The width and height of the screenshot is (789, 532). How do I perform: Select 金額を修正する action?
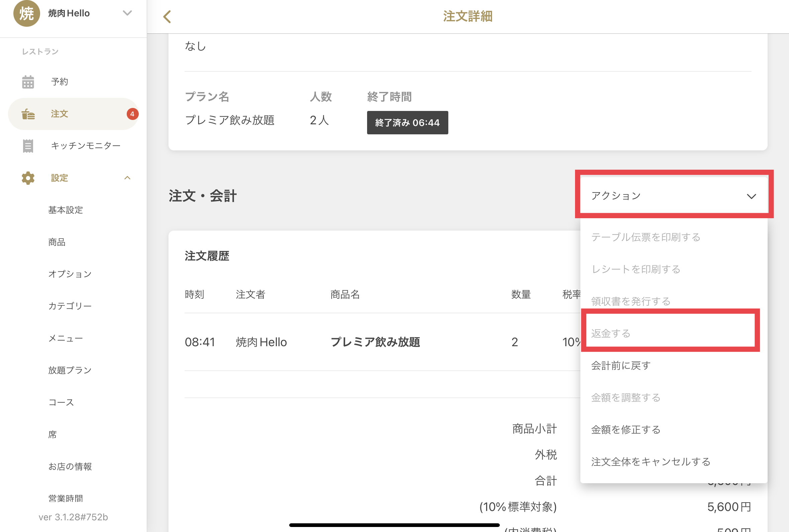[x=626, y=429]
